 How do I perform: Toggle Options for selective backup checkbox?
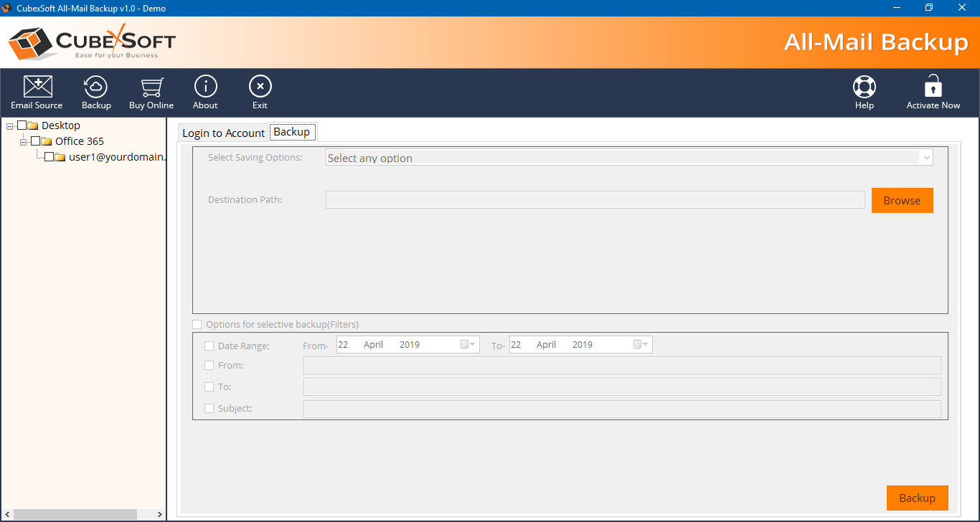click(197, 325)
